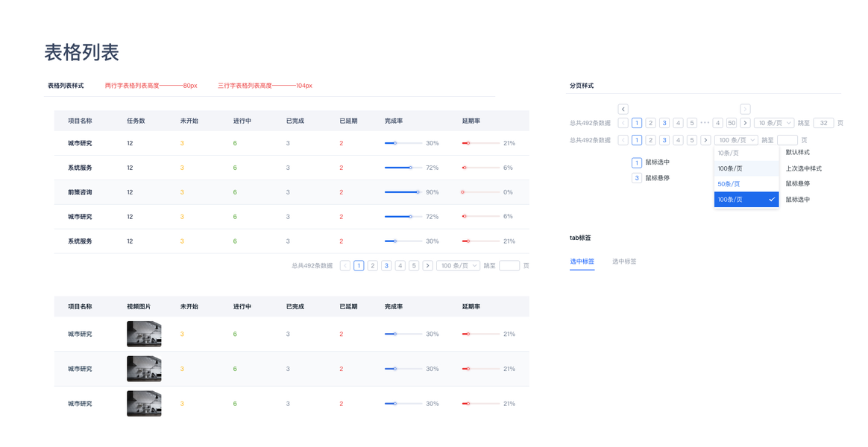Click the 默认样式 annotation label

[x=798, y=152]
